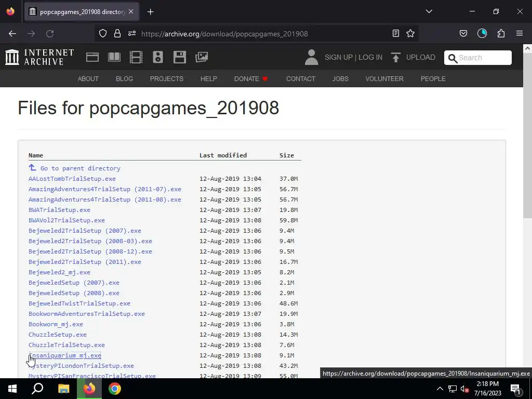Download BWAVol2TrialSetup.exe

coord(66,220)
